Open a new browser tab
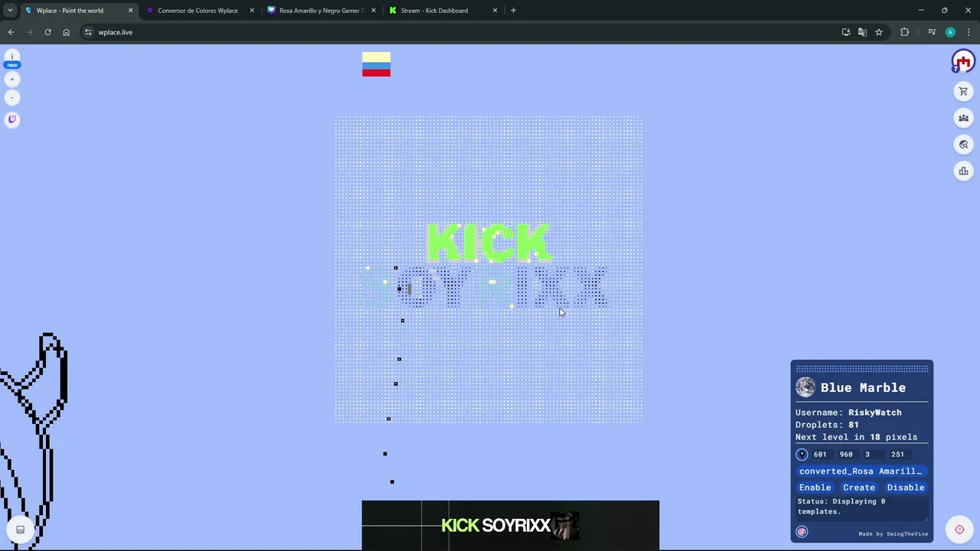Screen dimensions: 980x551 tap(513, 11)
